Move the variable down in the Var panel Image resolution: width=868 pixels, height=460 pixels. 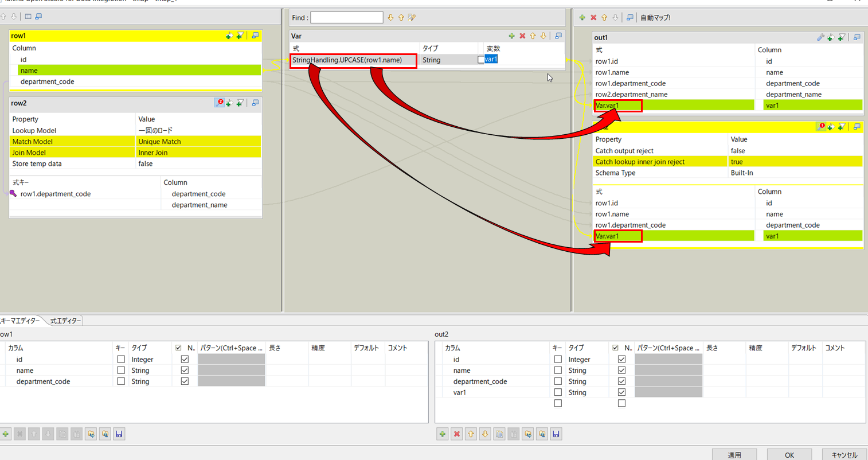(543, 36)
